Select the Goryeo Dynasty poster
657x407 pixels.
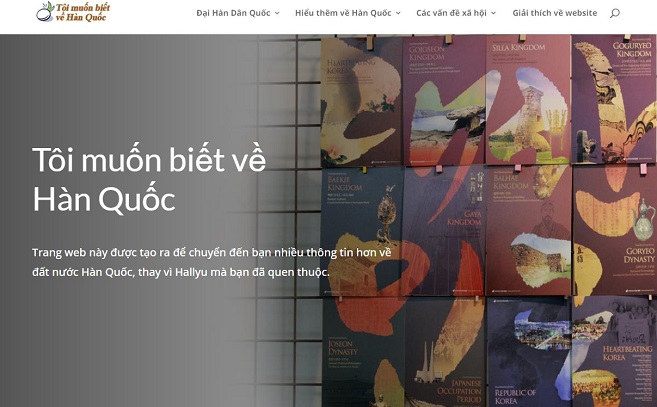pos(615,230)
